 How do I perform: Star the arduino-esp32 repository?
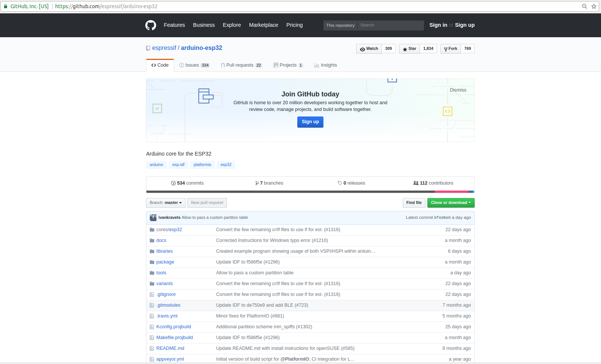click(409, 49)
